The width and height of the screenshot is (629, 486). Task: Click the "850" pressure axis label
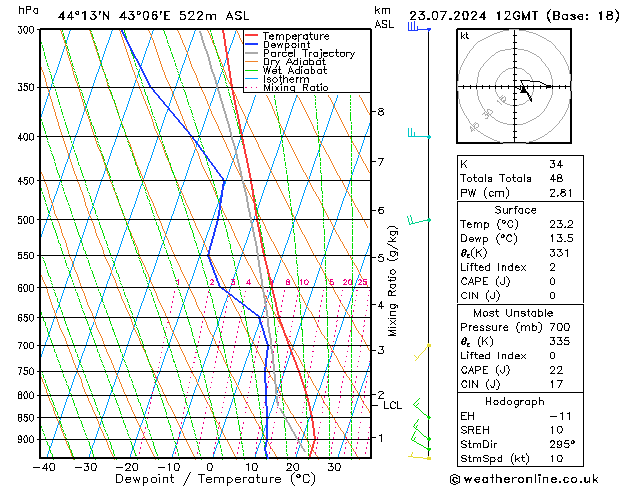[28, 418]
